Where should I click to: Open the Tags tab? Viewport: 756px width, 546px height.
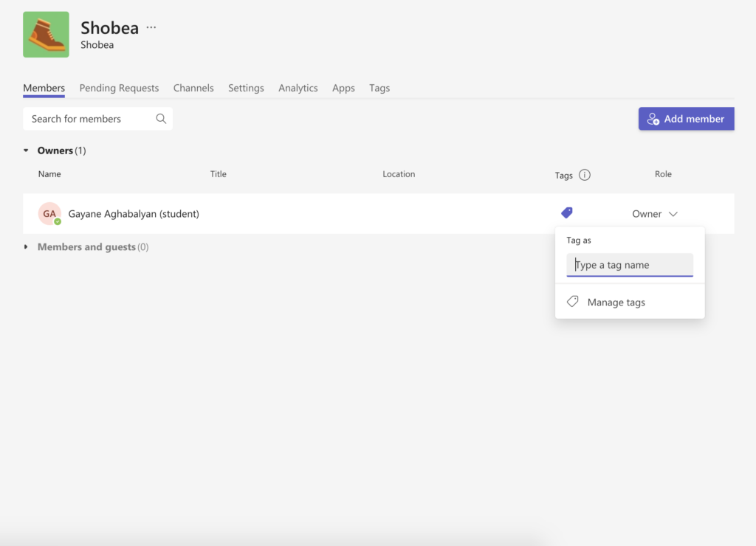(379, 88)
